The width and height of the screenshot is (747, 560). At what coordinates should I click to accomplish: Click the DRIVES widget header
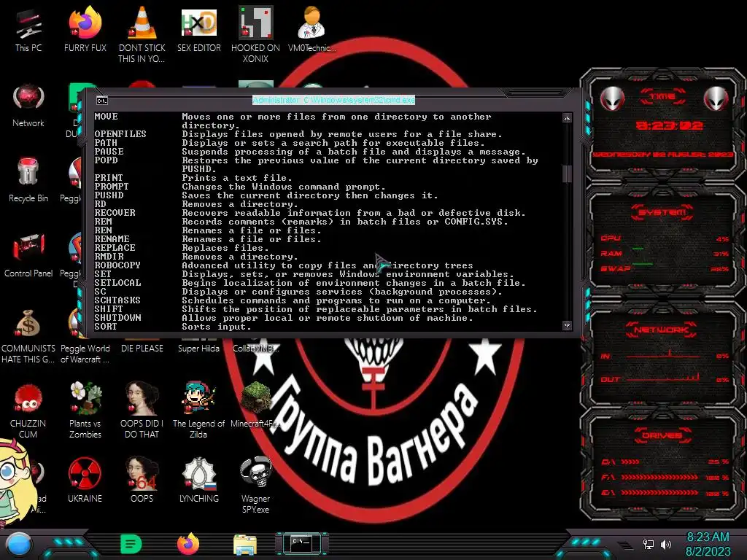(x=662, y=435)
